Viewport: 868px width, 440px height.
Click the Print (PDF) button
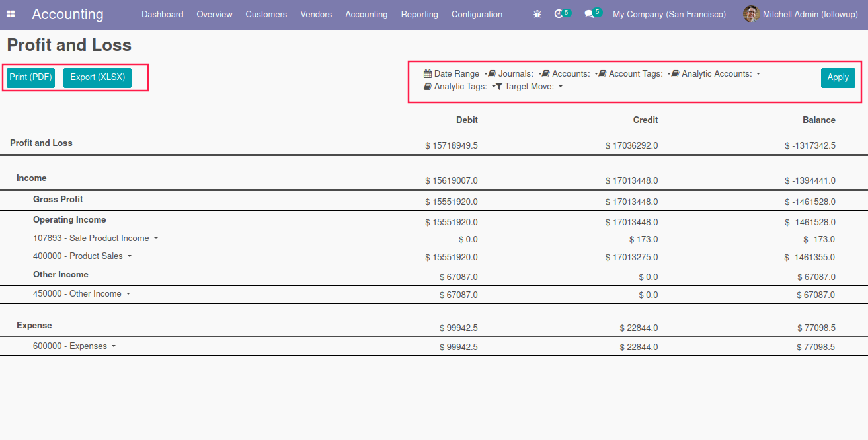30,77
